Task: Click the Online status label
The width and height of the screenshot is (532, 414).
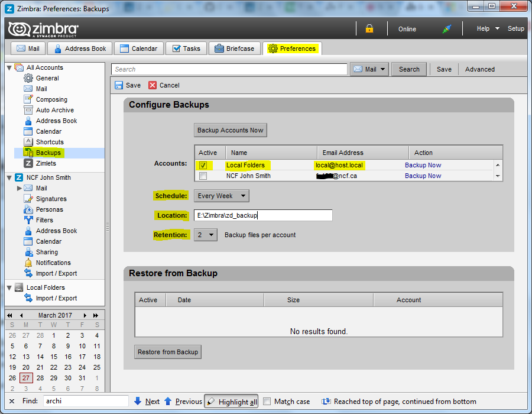Action: pyautogui.click(x=407, y=29)
